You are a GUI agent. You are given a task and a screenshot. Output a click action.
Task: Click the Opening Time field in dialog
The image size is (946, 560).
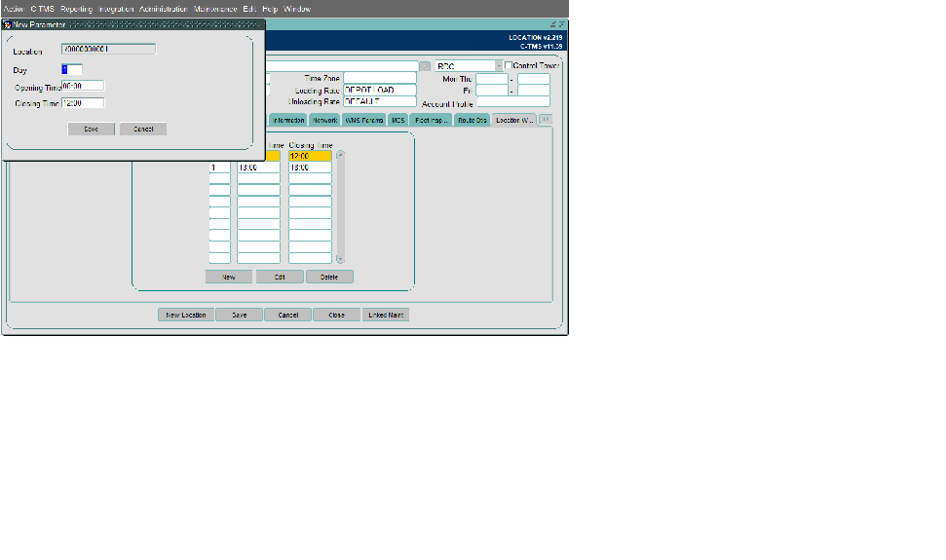83,86
